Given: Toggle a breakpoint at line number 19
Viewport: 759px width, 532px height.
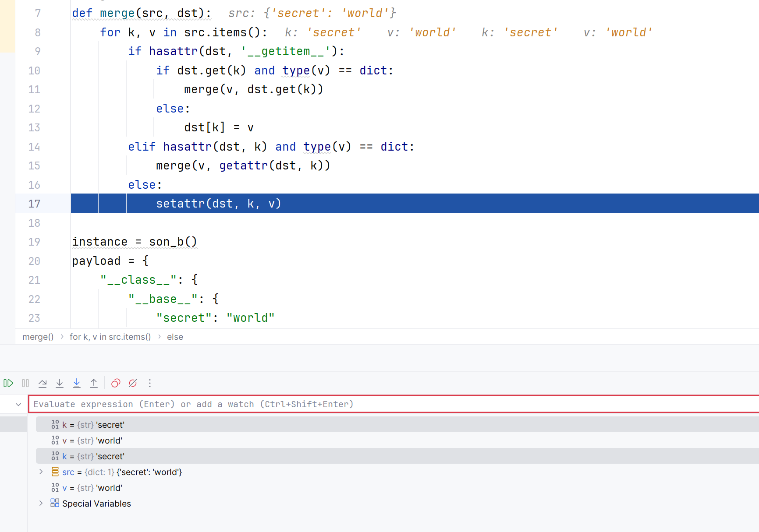Looking at the screenshot, I should [x=34, y=242].
